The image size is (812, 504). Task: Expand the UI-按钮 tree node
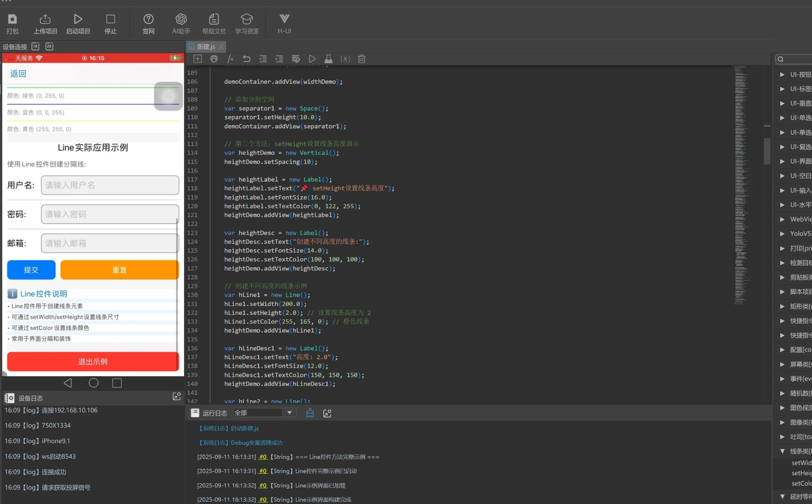(783, 75)
